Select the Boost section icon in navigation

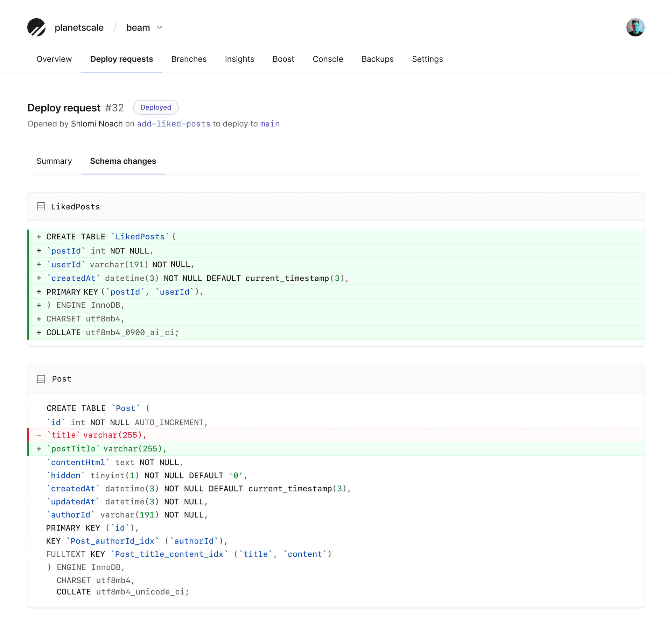pyautogui.click(x=283, y=59)
